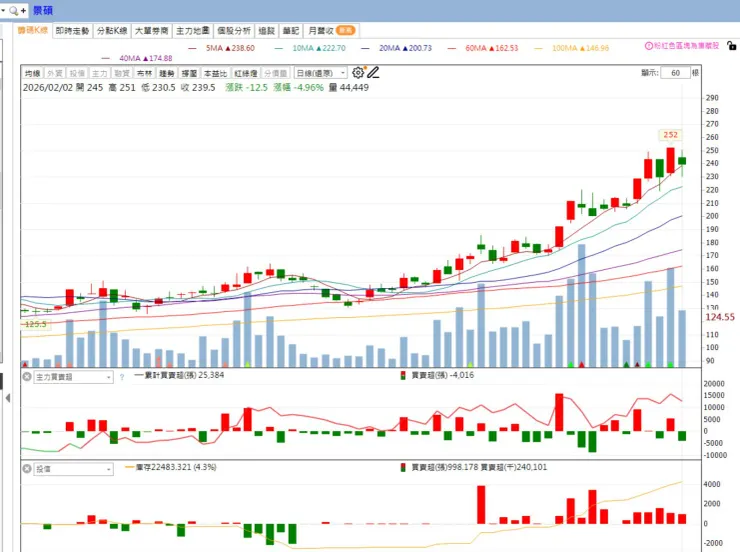Click the 2026/02/02 date text
Viewport: 740px width, 552px height.
click(x=48, y=87)
